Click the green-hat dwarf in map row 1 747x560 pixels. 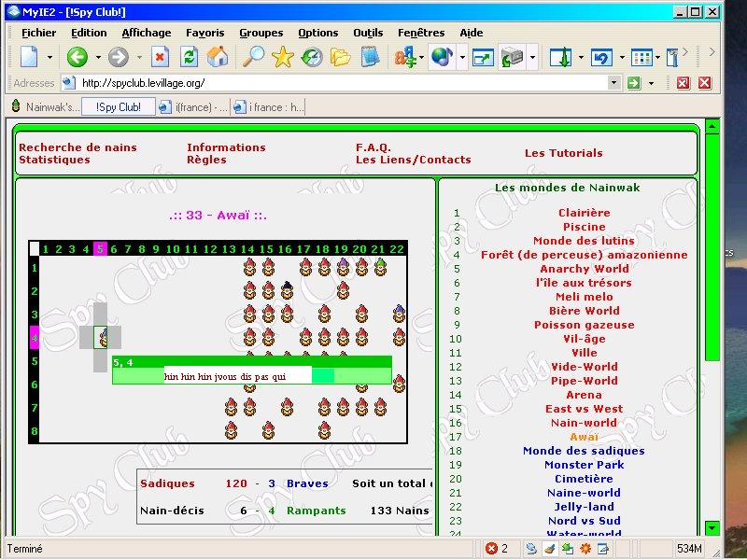coord(380,267)
